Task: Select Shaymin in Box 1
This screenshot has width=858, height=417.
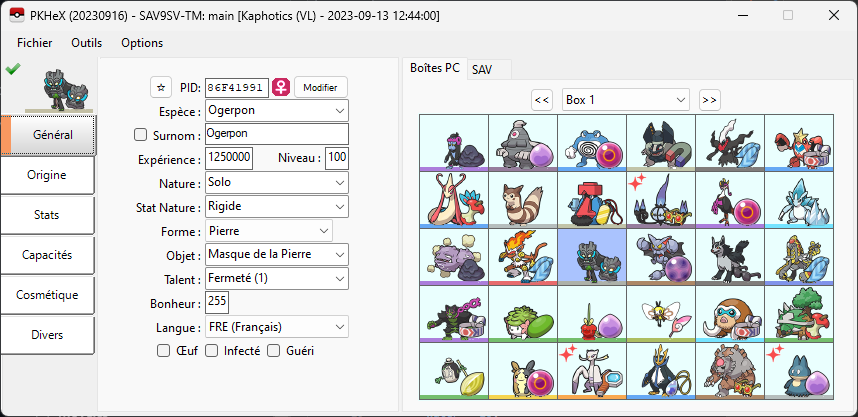Action: click(523, 314)
